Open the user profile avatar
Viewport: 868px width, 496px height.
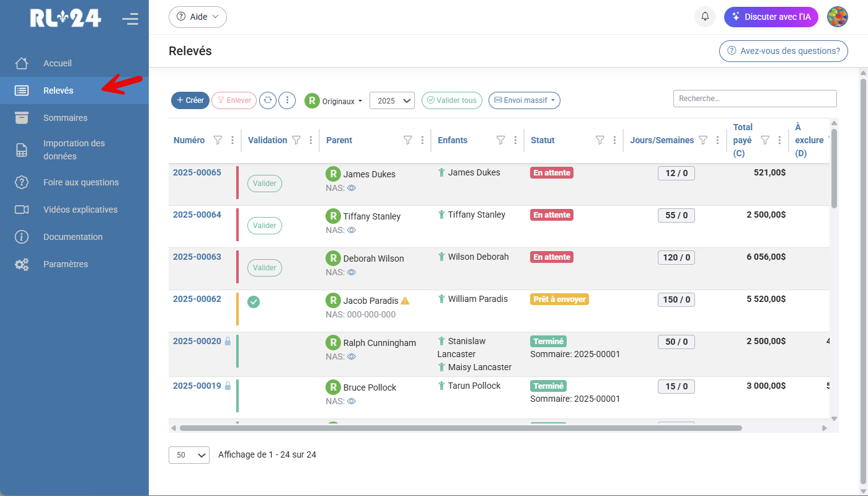click(x=837, y=17)
